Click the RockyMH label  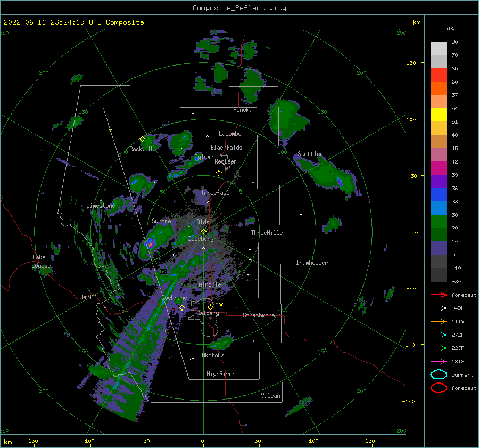tap(141, 149)
